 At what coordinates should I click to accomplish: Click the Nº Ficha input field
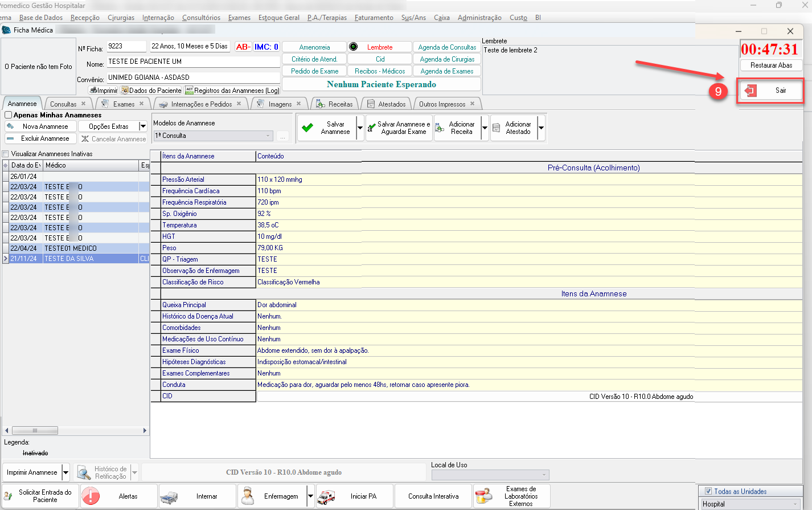point(126,47)
